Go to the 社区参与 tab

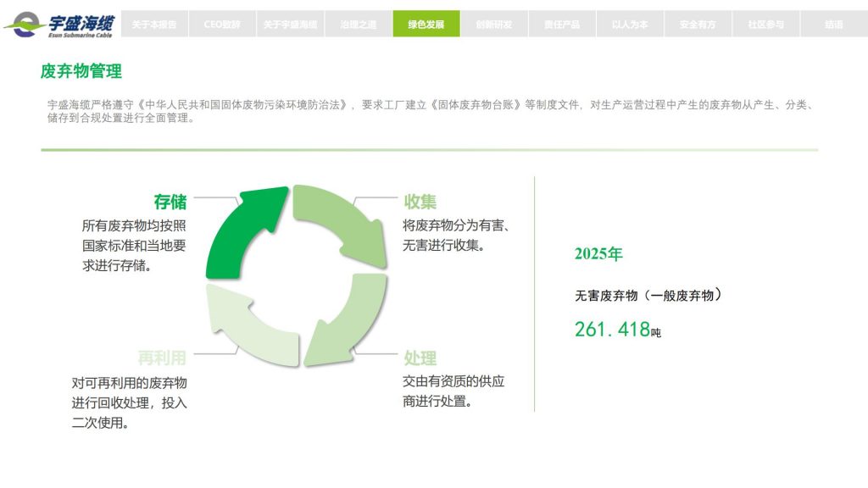(765, 25)
